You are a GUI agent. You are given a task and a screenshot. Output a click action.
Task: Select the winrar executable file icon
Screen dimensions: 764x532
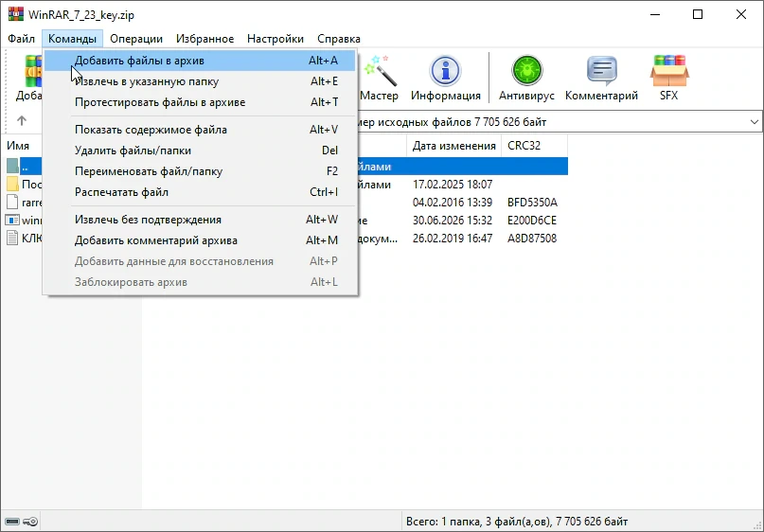[x=12, y=221]
